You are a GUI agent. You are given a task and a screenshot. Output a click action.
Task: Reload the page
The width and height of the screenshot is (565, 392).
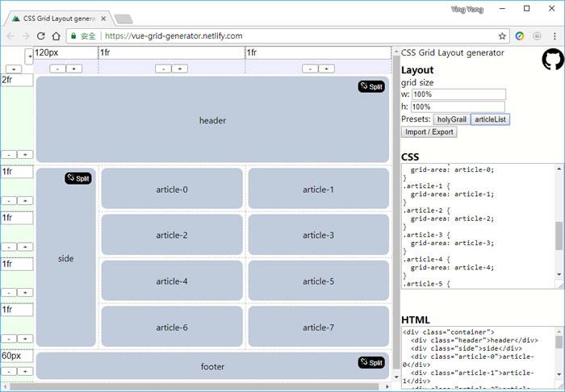[x=40, y=36]
